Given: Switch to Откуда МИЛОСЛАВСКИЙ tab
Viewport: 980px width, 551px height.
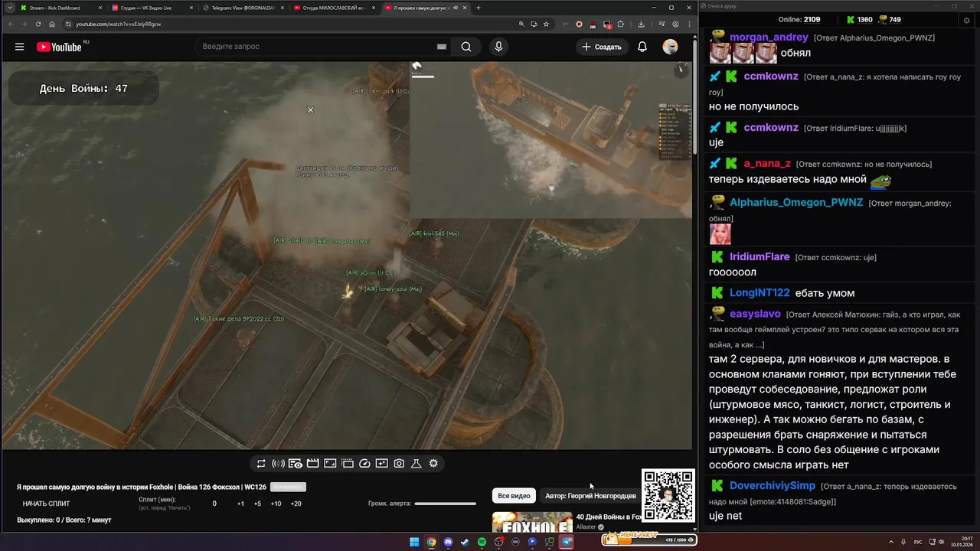Looking at the screenshot, I should tap(334, 8).
